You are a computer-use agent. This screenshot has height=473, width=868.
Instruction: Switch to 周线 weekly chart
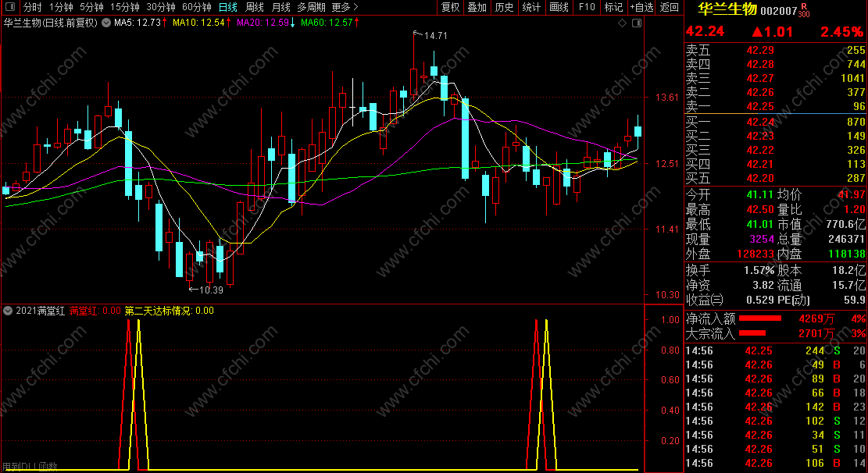(254, 7)
